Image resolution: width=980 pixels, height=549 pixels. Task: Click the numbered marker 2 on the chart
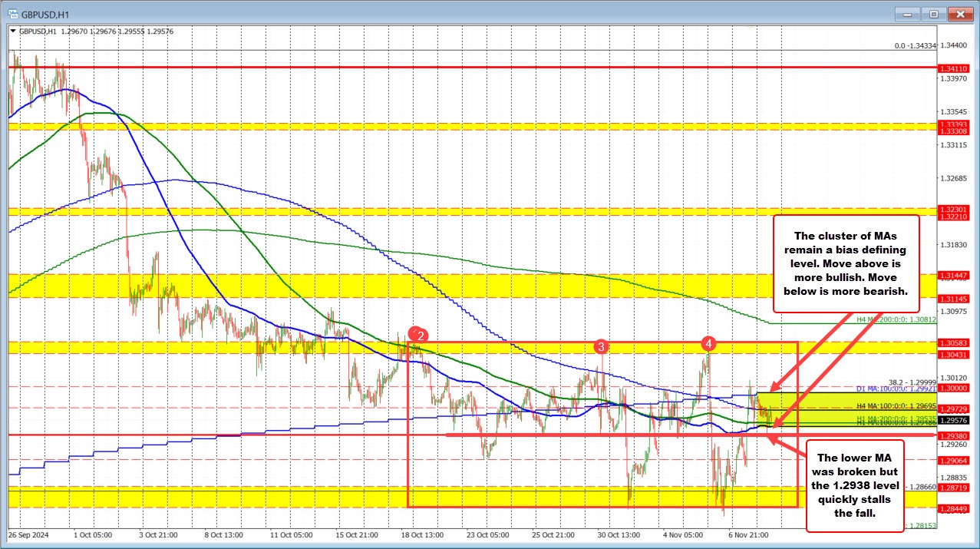pyautogui.click(x=420, y=335)
